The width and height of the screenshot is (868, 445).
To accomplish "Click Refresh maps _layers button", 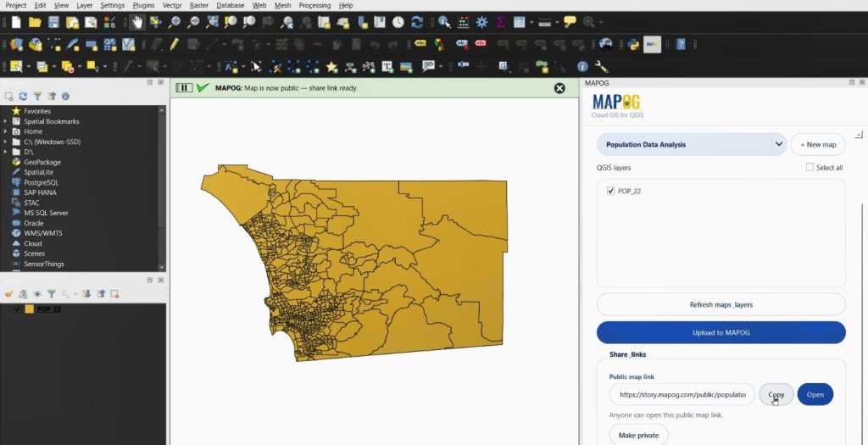I will click(x=721, y=304).
